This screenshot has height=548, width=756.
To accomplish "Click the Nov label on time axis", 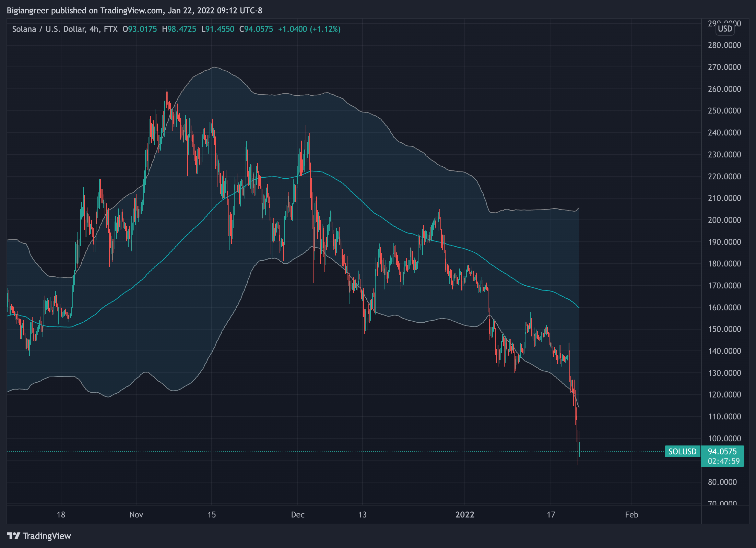I will click(136, 514).
